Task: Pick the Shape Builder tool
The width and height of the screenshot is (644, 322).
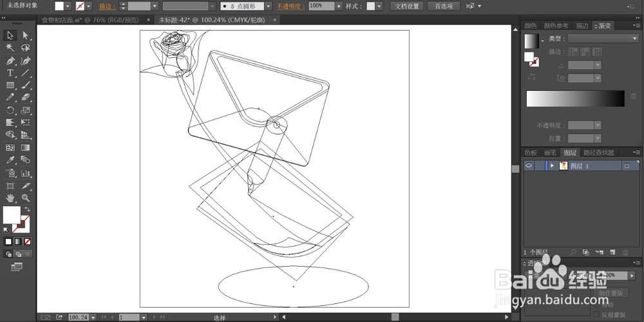Action: pos(10,135)
